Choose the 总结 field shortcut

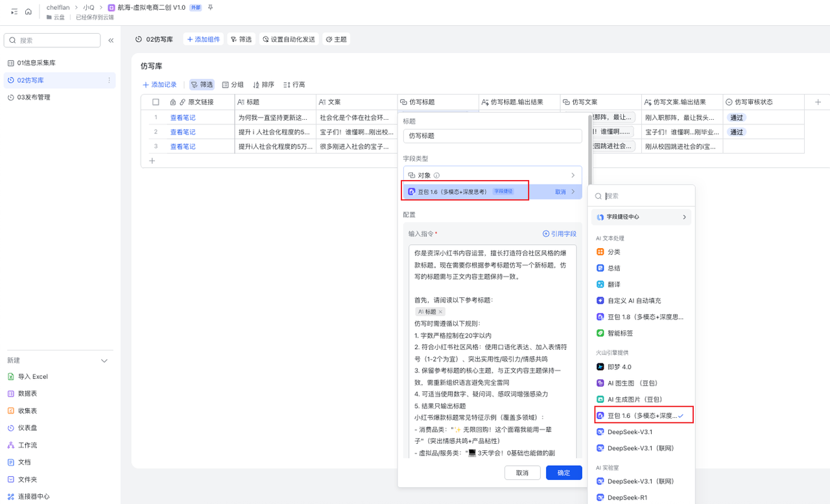643,268
